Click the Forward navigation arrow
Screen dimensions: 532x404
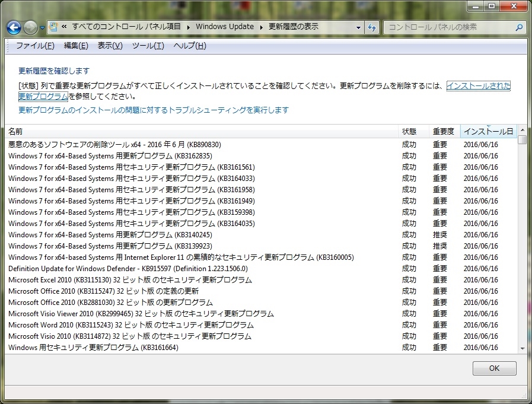(30, 27)
